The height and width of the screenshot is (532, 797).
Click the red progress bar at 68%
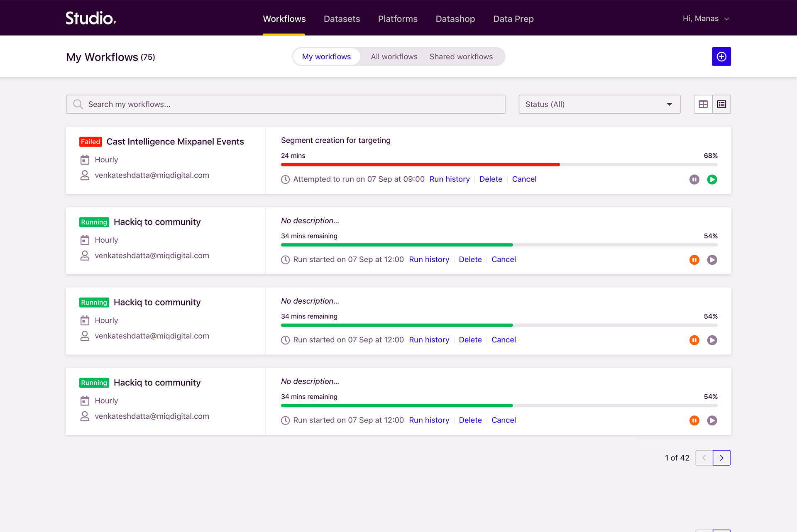click(x=420, y=165)
